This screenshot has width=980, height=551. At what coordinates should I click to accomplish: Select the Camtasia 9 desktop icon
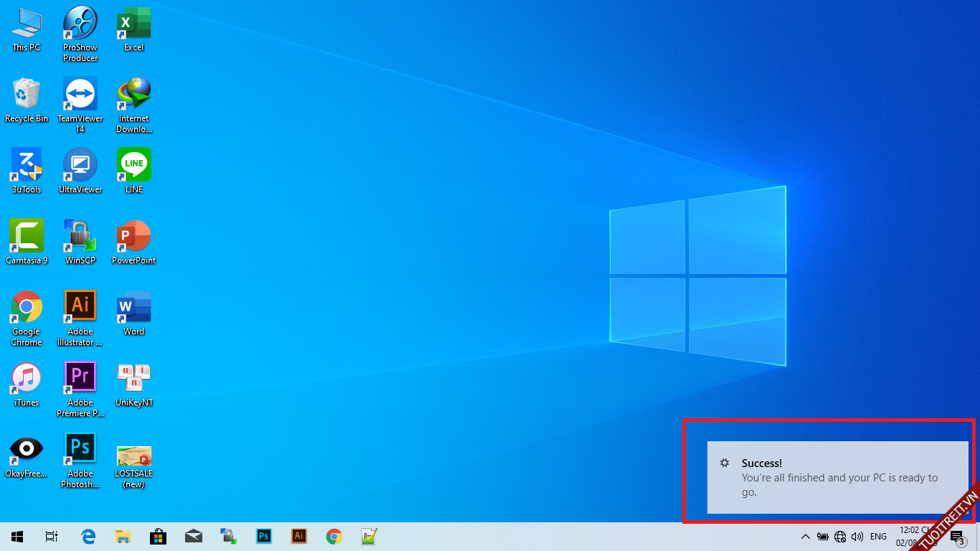coord(27,242)
